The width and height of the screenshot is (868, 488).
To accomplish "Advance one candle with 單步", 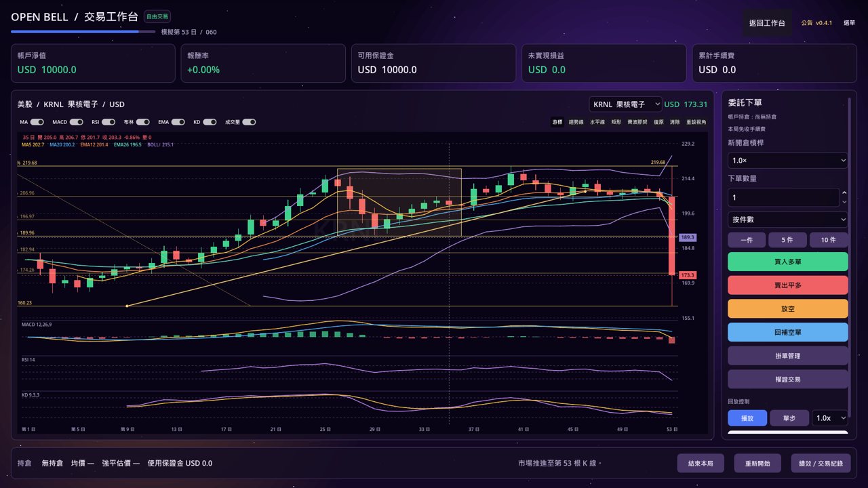I will click(789, 418).
